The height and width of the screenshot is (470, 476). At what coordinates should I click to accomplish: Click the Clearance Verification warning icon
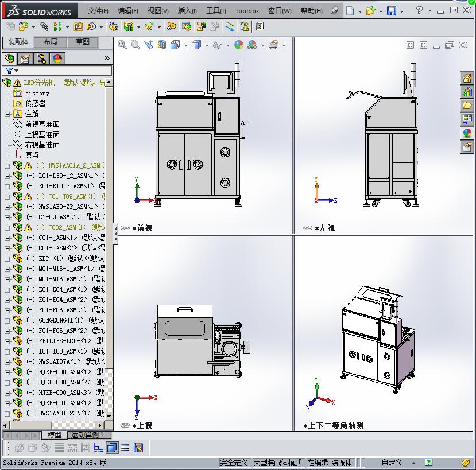pyautogui.click(x=245, y=27)
